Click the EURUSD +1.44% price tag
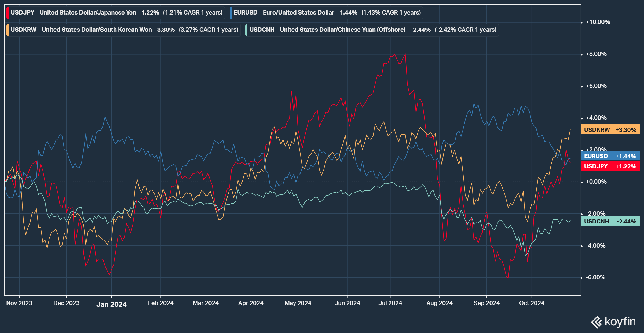Viewport: 644px width, 333px height. [610, 156]
